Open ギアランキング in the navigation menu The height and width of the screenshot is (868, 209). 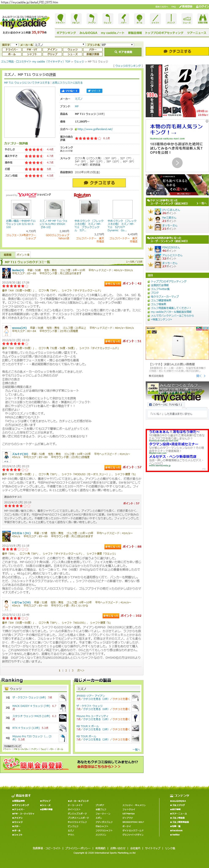coord(66,33)
